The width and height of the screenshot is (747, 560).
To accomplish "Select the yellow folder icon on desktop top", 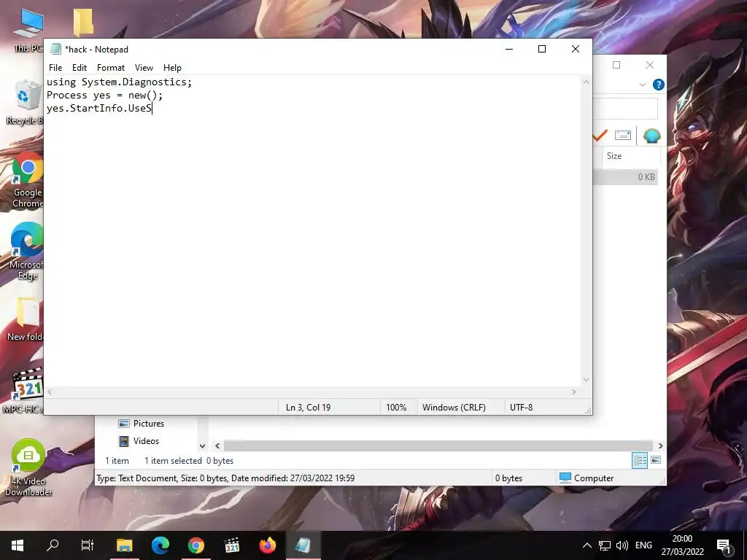I will click(x=83, y=22).
